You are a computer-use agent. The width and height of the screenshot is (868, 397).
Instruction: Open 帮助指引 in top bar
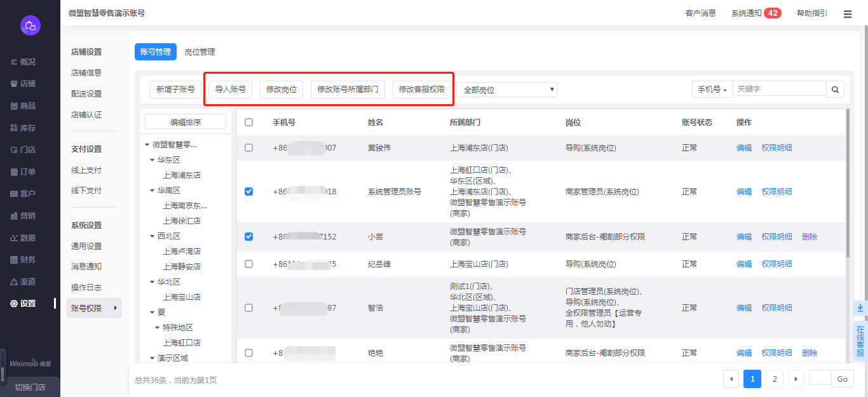pyautogui.click(x=812, y=13)
